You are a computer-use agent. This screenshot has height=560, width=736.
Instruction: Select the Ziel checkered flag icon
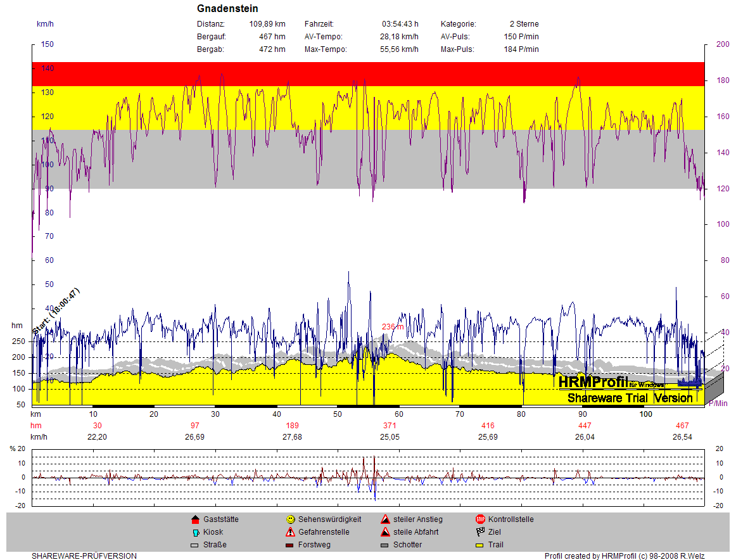click(480, 532)
